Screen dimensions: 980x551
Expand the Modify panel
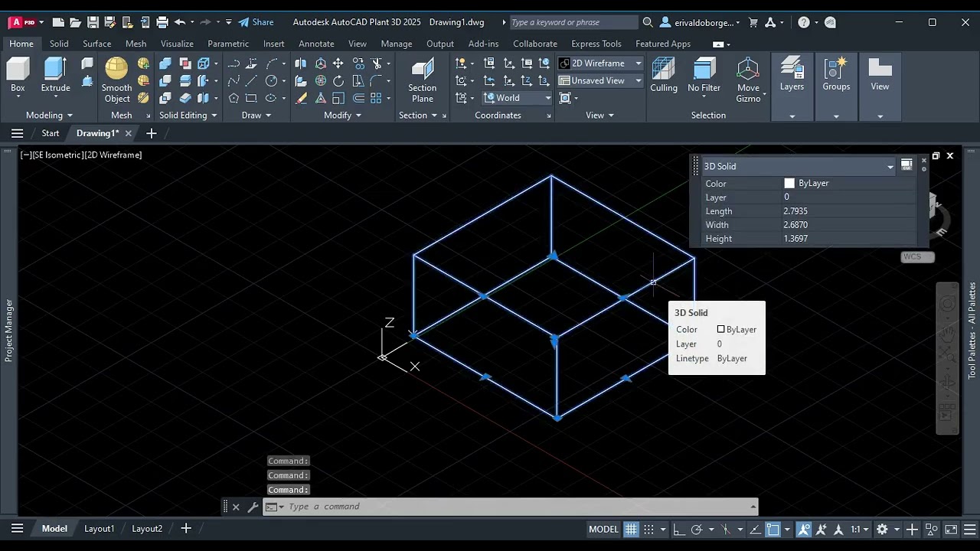(343, 116)
